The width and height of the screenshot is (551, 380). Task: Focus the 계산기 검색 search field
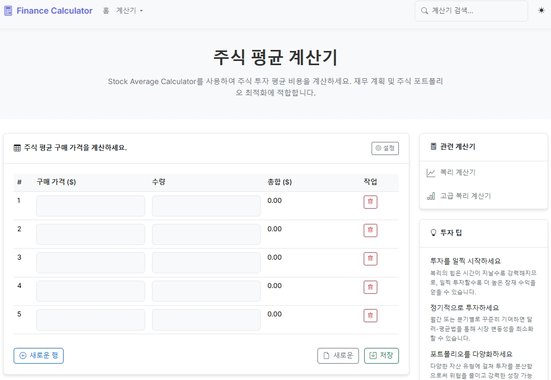[x=471, y=11]
